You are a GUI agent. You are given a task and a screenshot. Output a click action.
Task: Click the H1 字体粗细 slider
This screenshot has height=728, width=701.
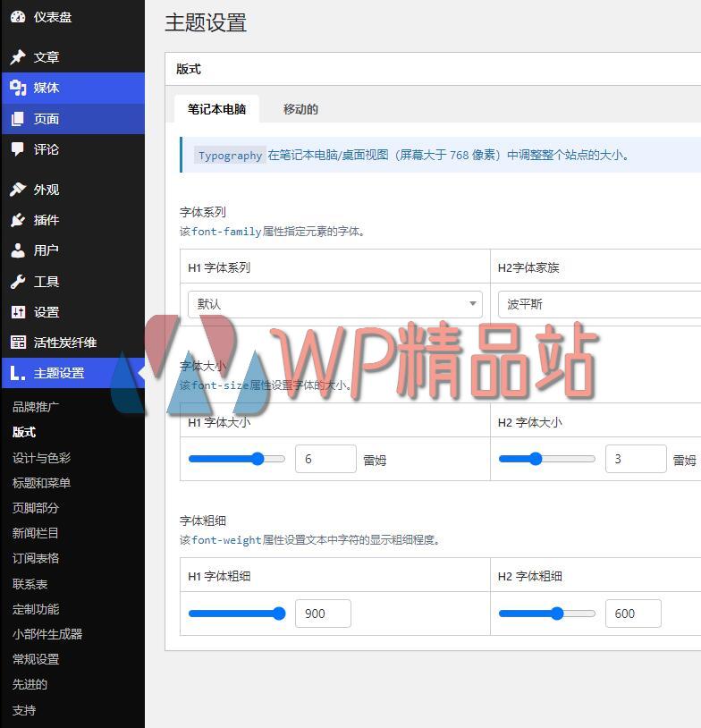coord(237,614)
